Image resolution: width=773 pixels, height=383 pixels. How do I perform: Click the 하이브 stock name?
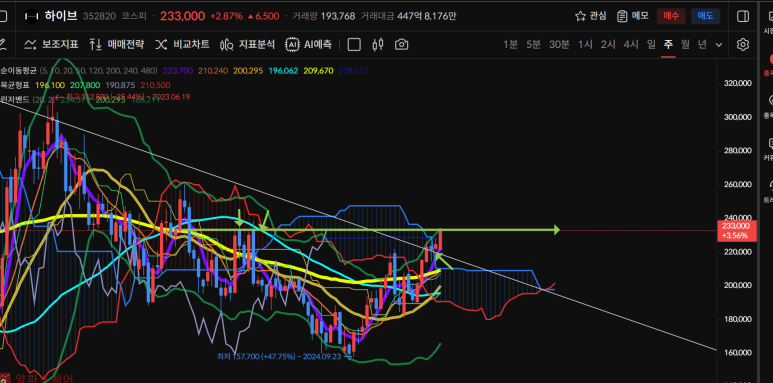pyautogui.click(x=61, y=16)
